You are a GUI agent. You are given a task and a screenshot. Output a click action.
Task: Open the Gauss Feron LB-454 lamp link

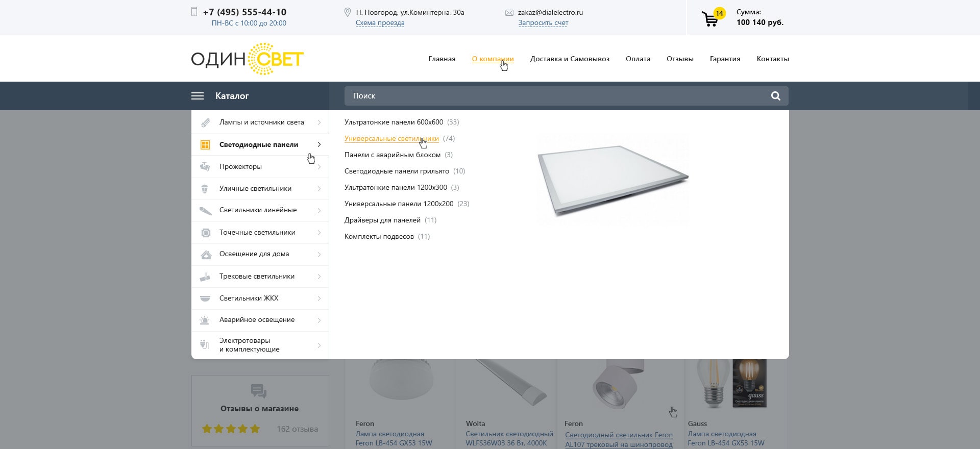726,438
